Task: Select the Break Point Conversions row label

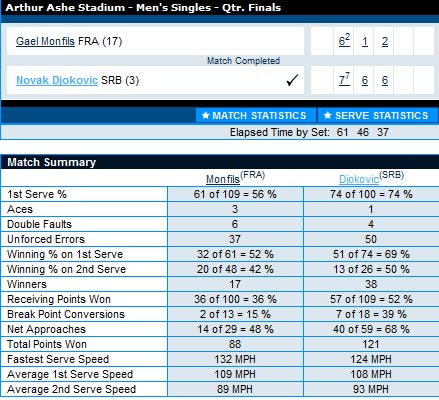Action: 66,314
